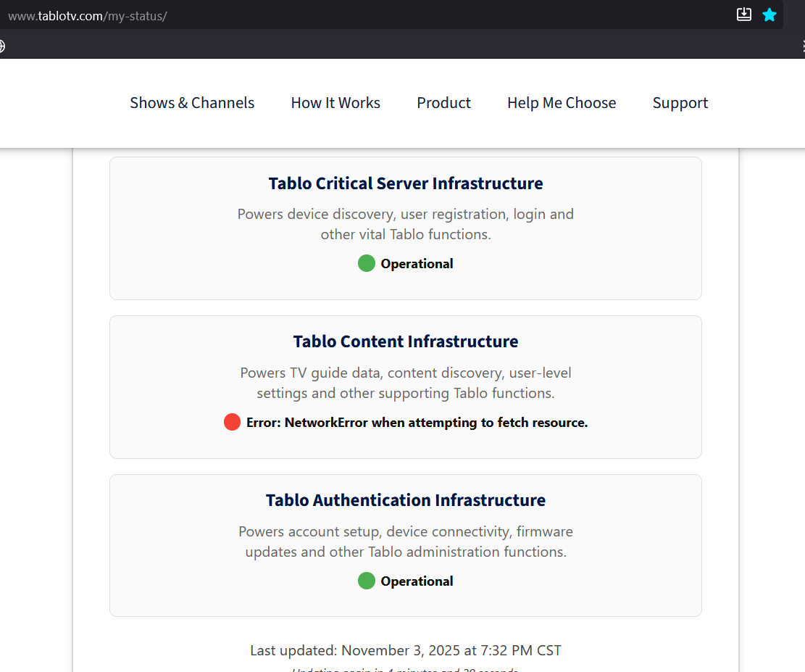This screenshot has height=672, width=805.
Task: Open the Support navigation link
Action: coord(680,103)
